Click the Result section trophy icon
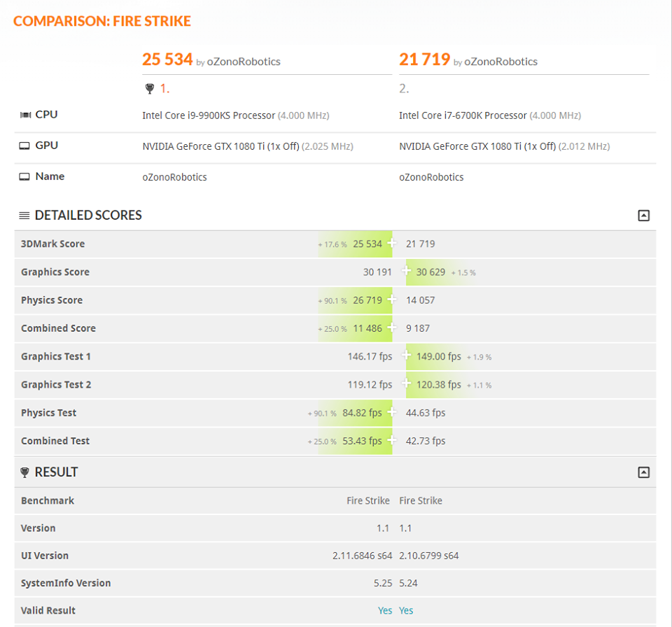 pos(24,472)
